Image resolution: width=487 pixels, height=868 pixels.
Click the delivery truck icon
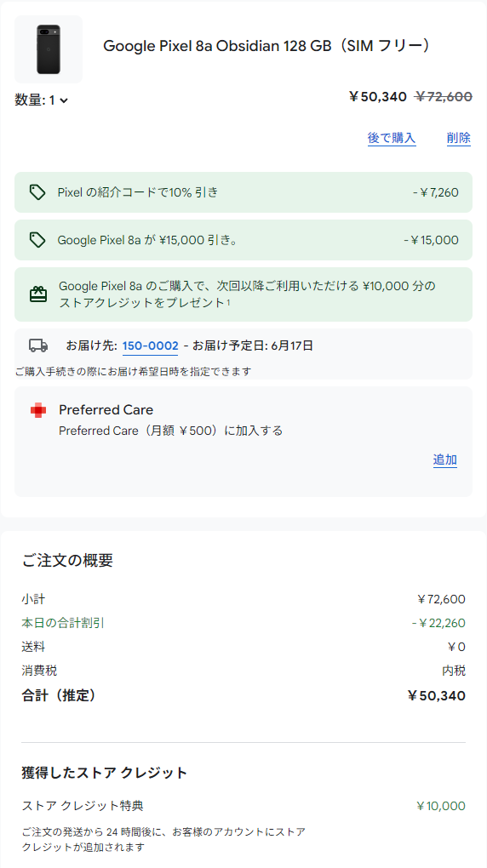38,346
